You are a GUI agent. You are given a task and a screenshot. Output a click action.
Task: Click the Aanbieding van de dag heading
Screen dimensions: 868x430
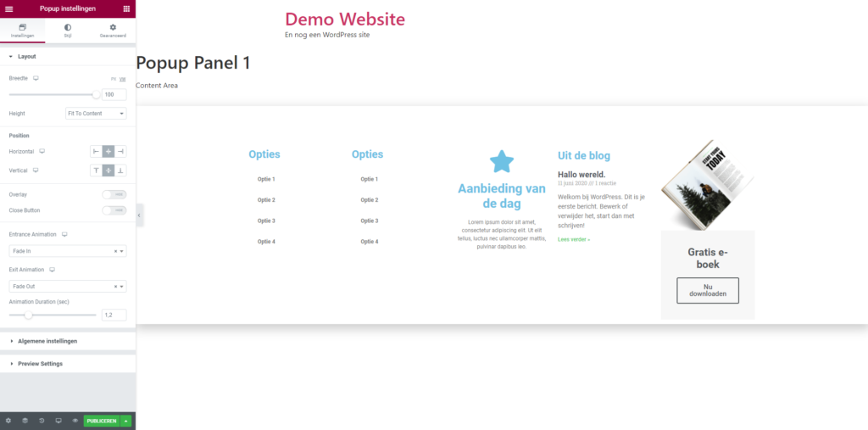pos(502,196)
